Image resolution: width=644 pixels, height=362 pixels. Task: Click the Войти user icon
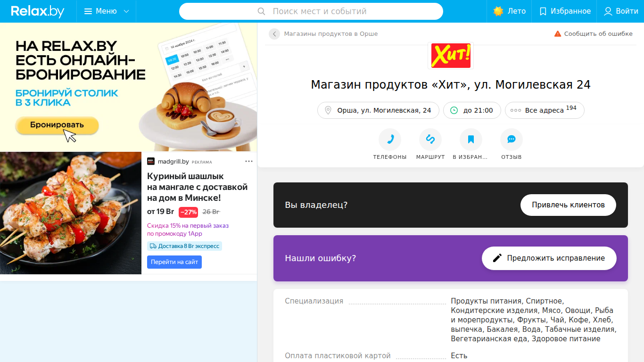point(608,11)
